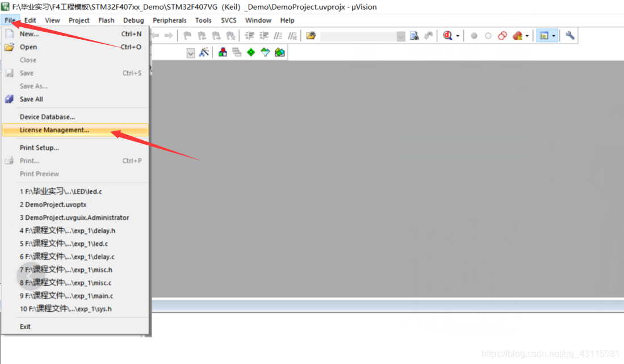Click the New file icon in menu
This screenshot has width=624, height=364.
(x=9, y=34)
